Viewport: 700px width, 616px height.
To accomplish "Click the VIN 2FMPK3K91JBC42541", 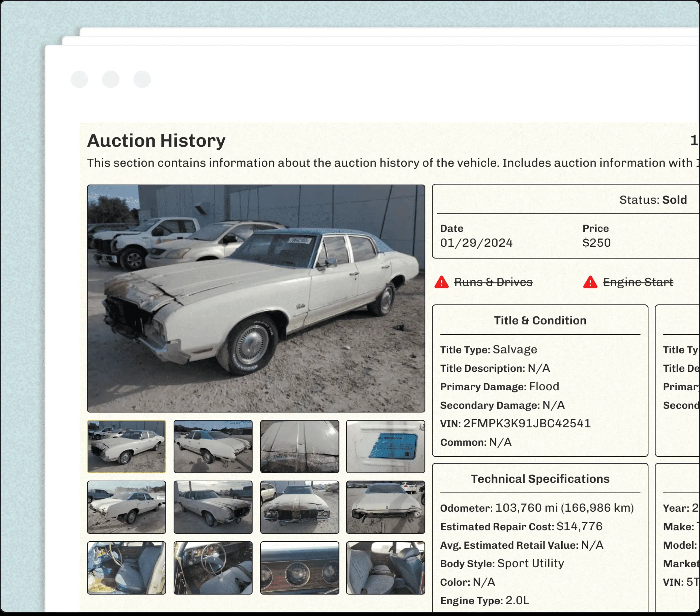I will pos(527,424).
